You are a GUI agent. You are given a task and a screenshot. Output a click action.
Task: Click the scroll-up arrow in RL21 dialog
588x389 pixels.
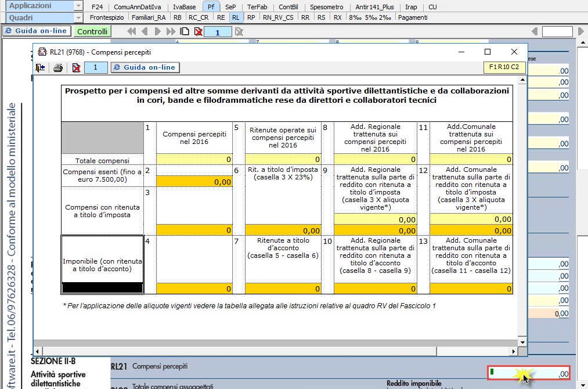click(522, 80)
